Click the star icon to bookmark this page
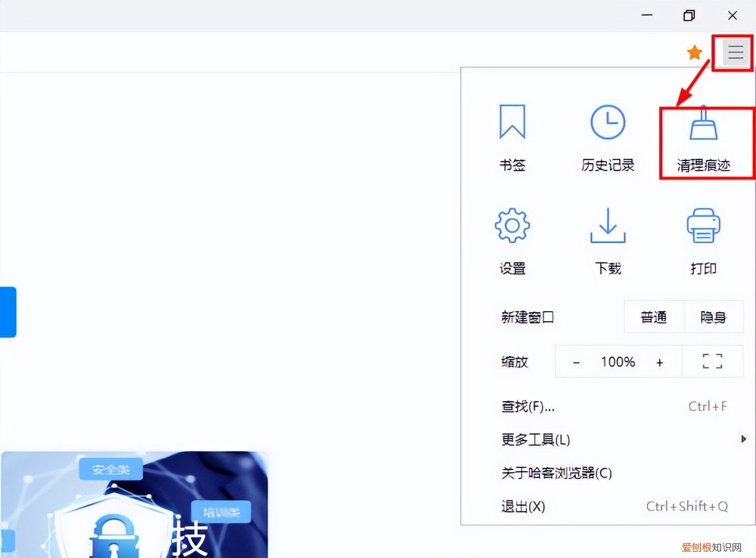 [694, 52]
